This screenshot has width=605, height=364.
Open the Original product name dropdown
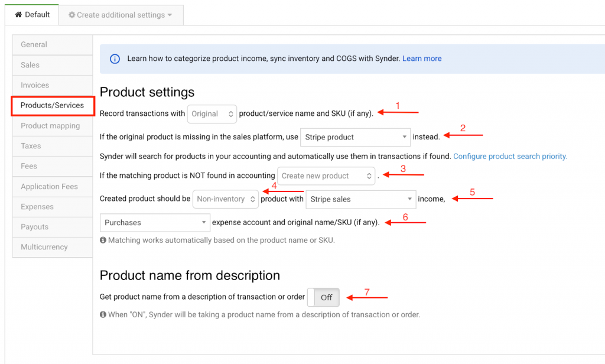pos(212,114)
